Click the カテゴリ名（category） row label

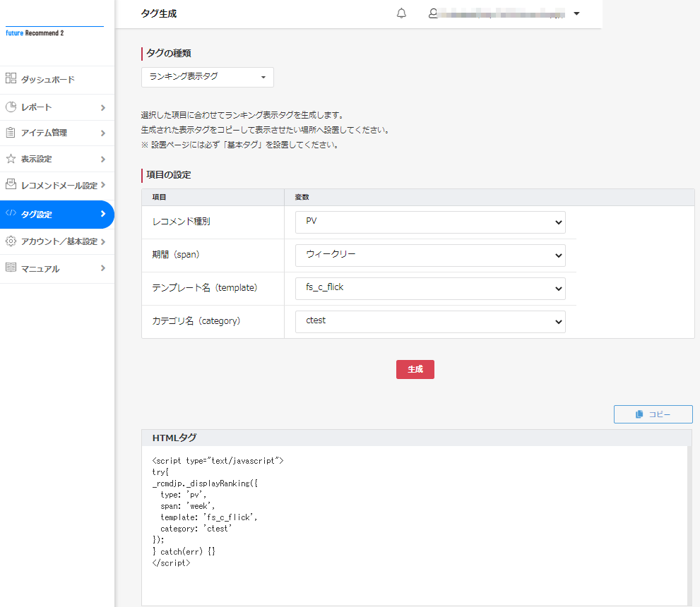click(x=196, y=320)
